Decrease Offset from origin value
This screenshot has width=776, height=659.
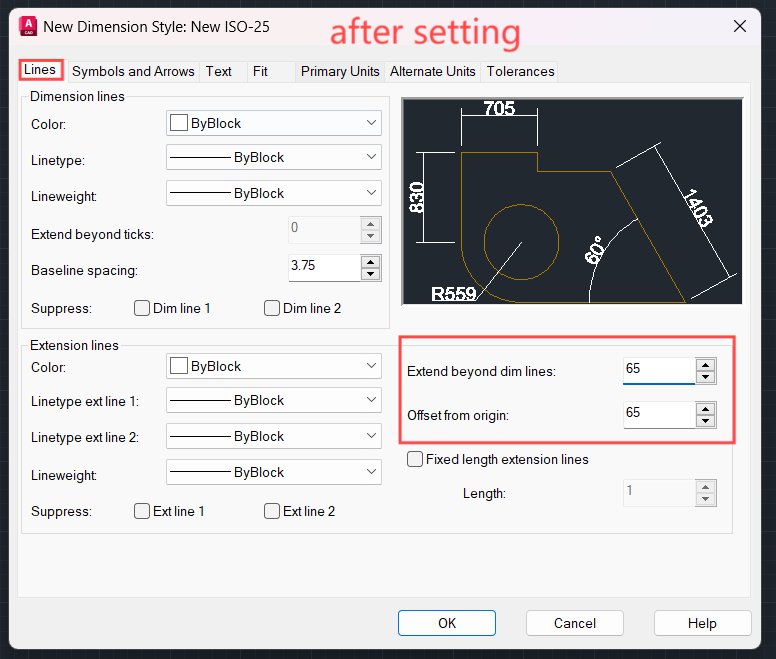click(x=706, y=421)
